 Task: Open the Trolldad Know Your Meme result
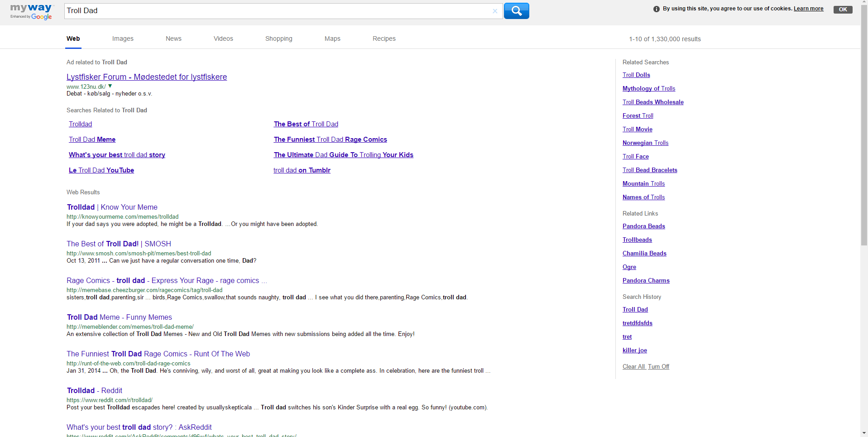pos(112,207)
